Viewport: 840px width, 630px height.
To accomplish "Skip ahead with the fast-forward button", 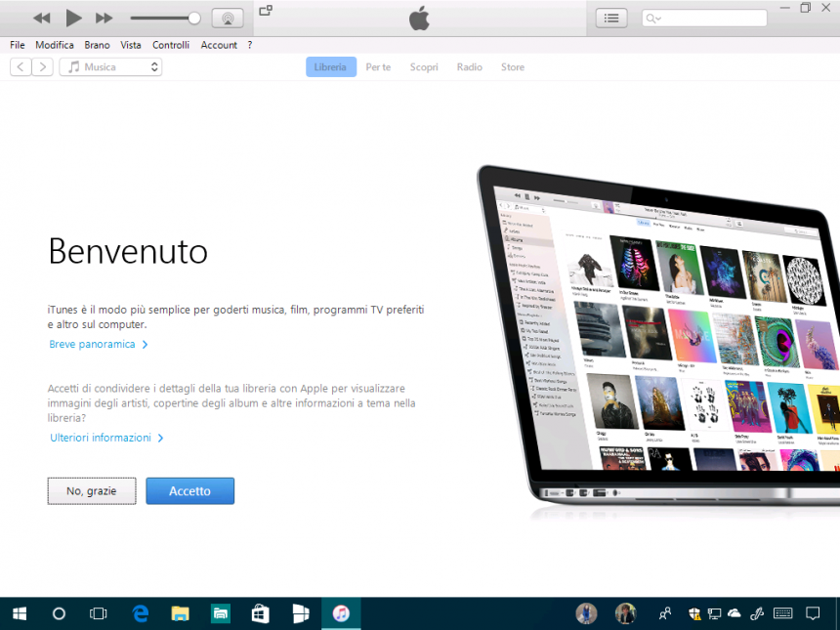I will point(104,19).
